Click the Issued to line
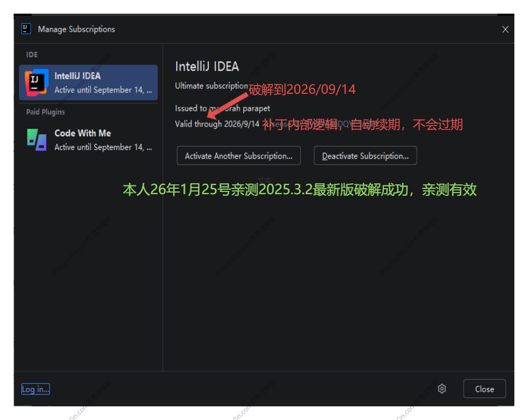528x420 pixels. pyautogui.click(x=222, y=108)
